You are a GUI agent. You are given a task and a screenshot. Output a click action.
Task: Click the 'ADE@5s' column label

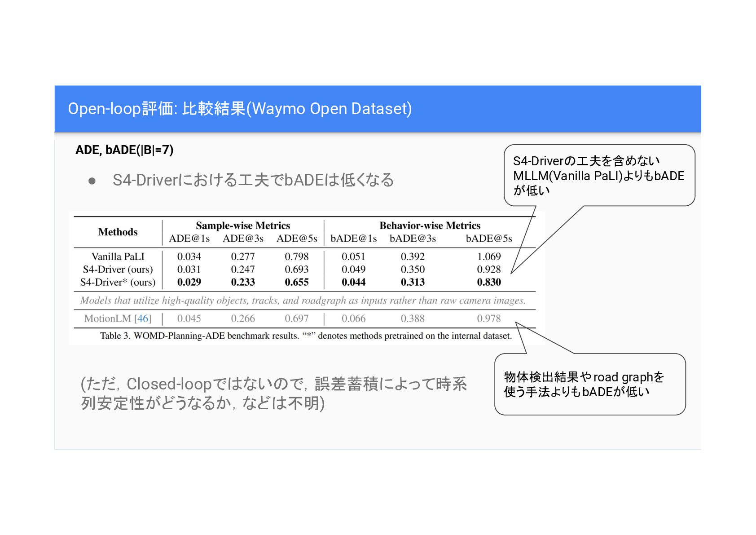coord(297,239)
